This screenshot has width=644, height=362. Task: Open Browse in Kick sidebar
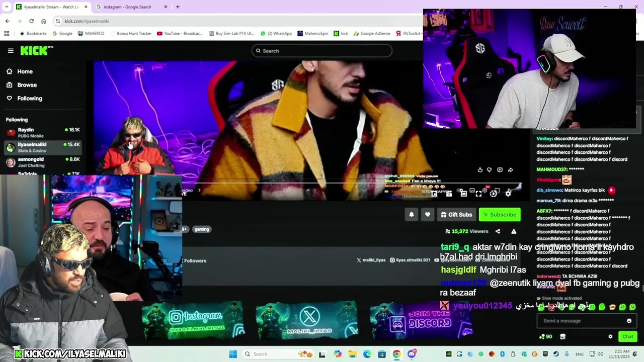pyautogui.click(x=21, y=85)
